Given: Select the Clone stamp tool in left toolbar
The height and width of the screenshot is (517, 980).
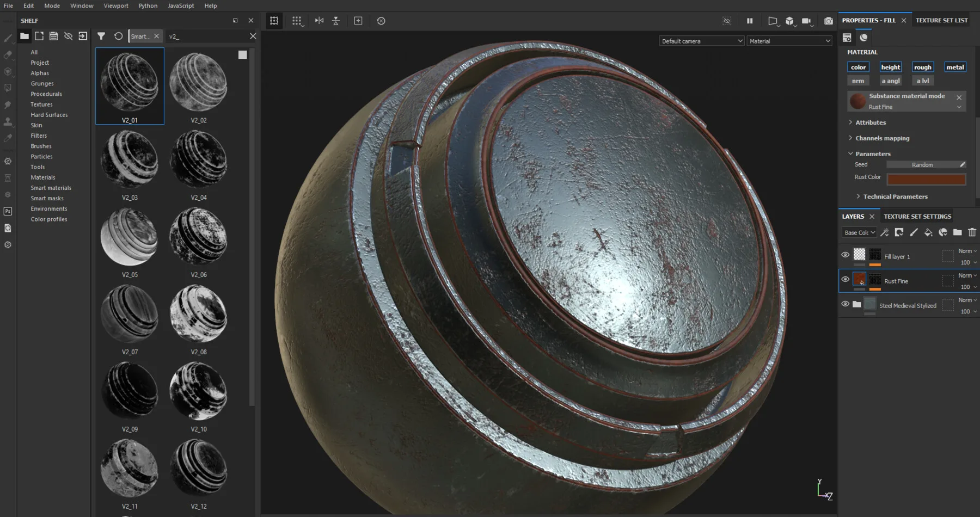Looking at the screenshot, I should (x=8, y=121).
